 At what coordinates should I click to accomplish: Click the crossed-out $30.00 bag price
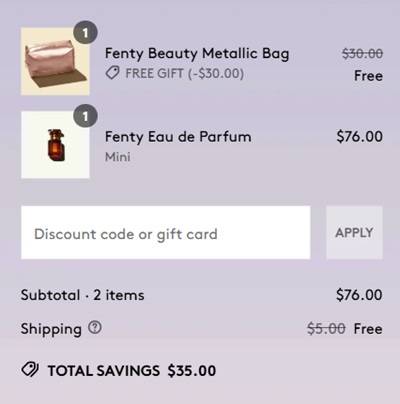[363, 54]
